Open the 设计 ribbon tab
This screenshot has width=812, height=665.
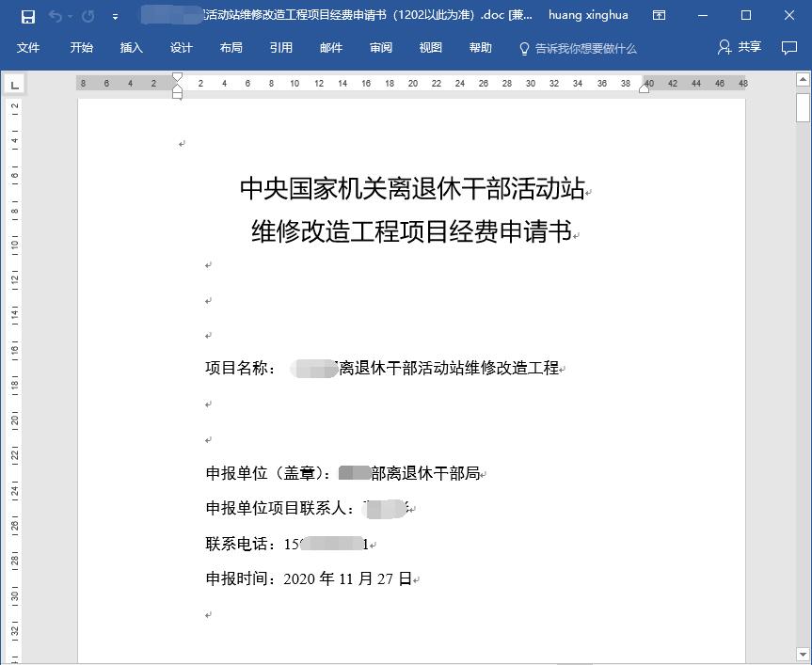point(182,48)
